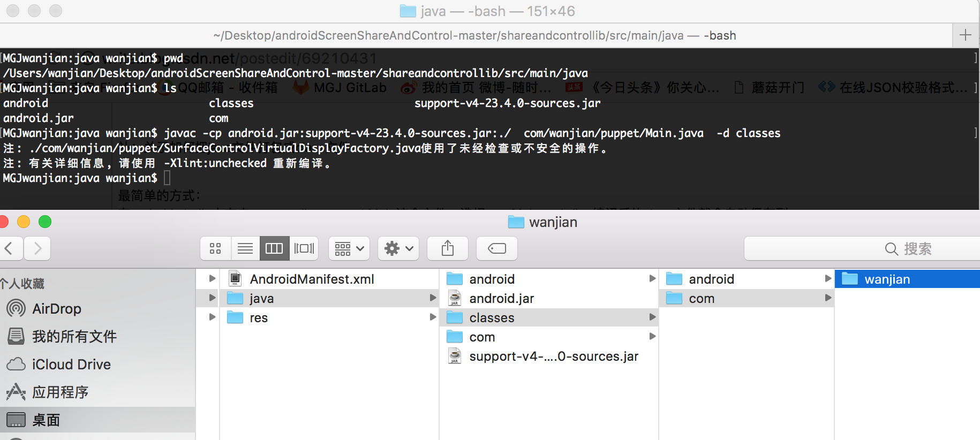Select column view in Finder toolbar
Image resolution: width=980 pixels, height=440 pixels.
point(274,248)
